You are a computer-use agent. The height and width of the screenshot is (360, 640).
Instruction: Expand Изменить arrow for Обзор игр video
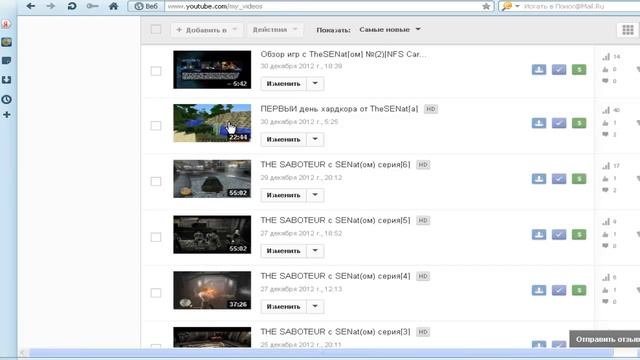pyautogui.click(x=315, y=84)
